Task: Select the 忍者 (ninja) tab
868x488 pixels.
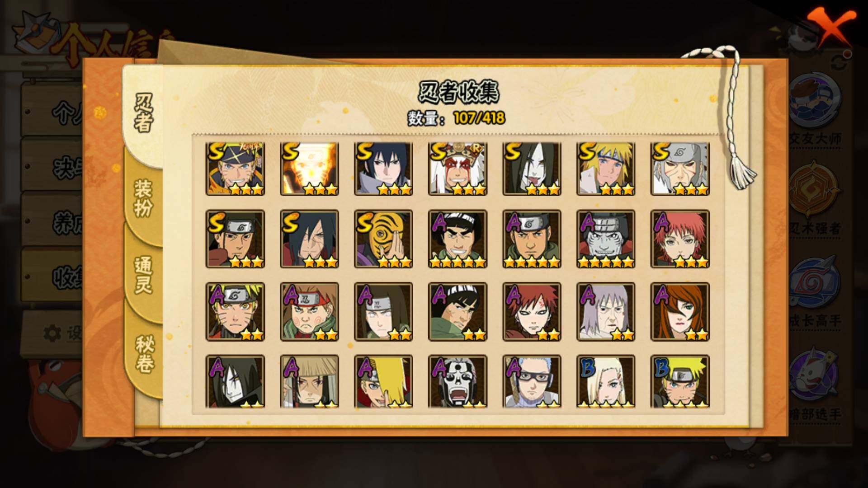Action: [143, 113]
